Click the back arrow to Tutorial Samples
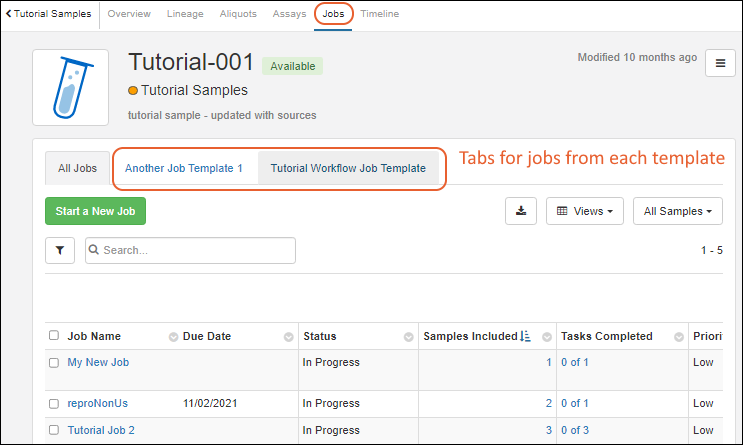The image size is (743, 445). [9, 14]
